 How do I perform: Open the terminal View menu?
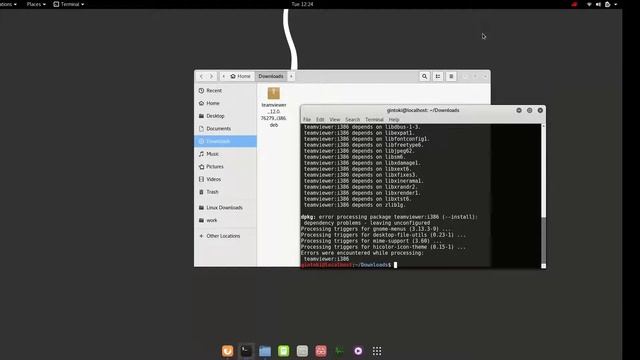point(335,120)
